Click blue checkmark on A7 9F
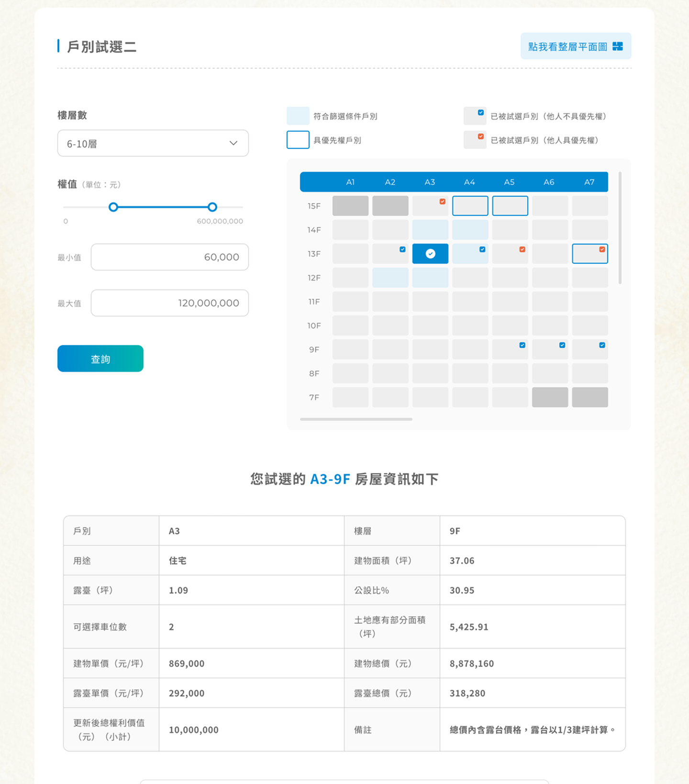Screen dimensions: 689x784 point(602,345)
